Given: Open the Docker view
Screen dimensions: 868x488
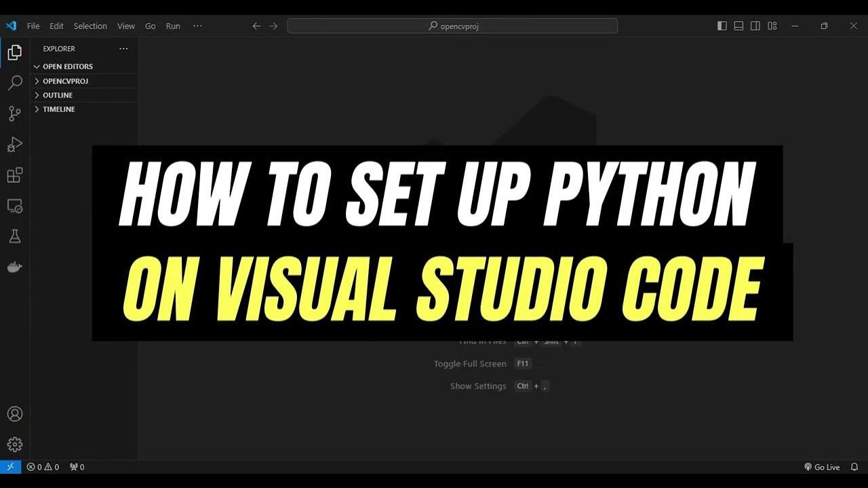Looking at the screenshot, I should pyautogui.click(x=14, y=267).
